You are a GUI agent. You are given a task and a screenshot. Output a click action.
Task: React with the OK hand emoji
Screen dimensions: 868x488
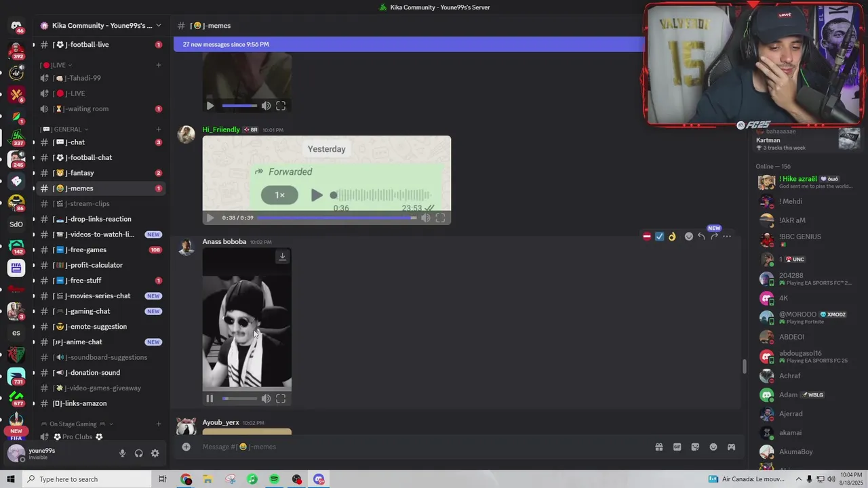tap(672, 237)
